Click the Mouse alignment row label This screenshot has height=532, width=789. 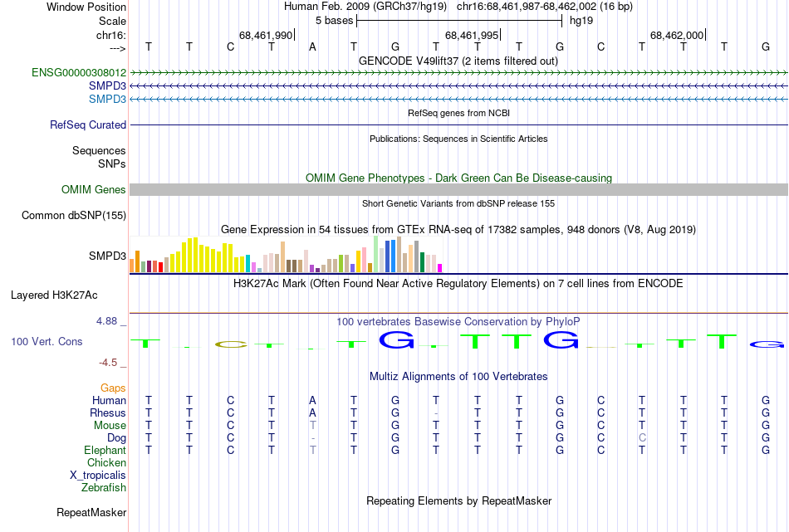click(110, 426)
